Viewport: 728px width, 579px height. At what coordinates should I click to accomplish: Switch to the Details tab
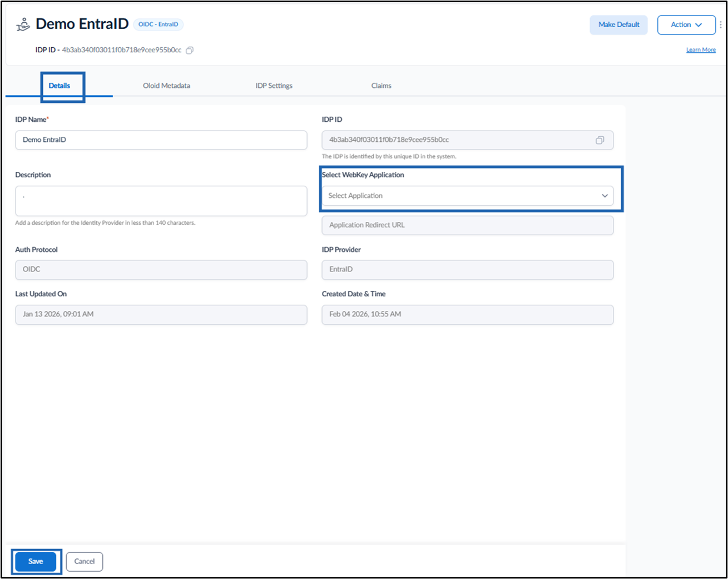click(60, 86)
